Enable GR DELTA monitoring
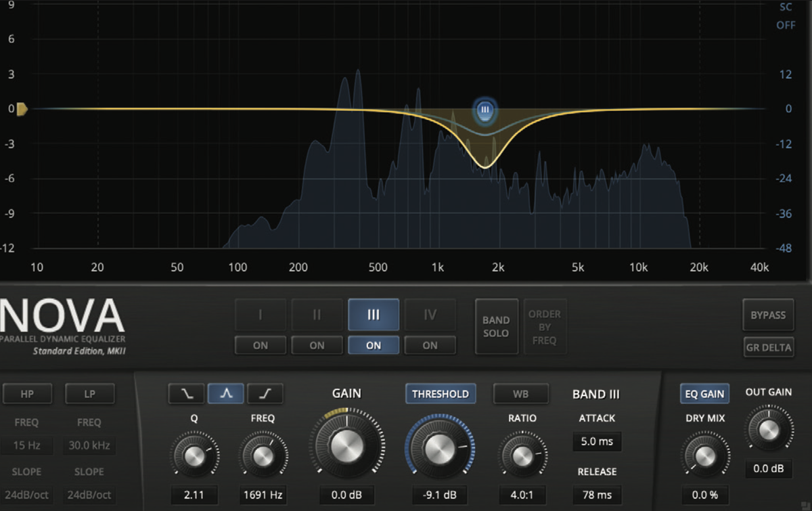Viewport: 812px width, 511px height. 768,347
